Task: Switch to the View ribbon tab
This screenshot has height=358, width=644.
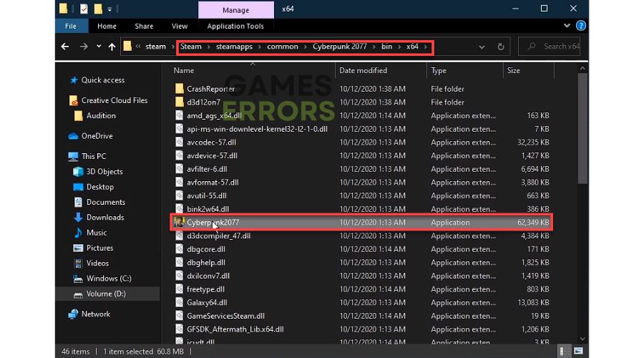Action: pos(180,26)
